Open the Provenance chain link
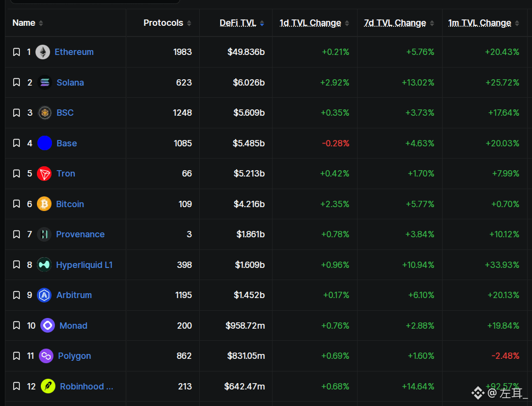The height and width of the screenshot is (406, 532). click(x=81, y=234)
